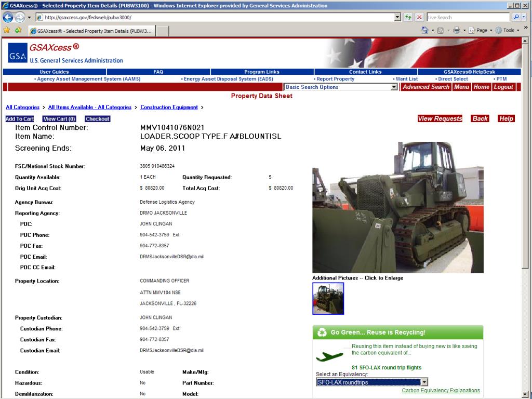The image size is (532, 399).
Task: Click the airplane icon in Go Green panel
Action: (329, 356)
